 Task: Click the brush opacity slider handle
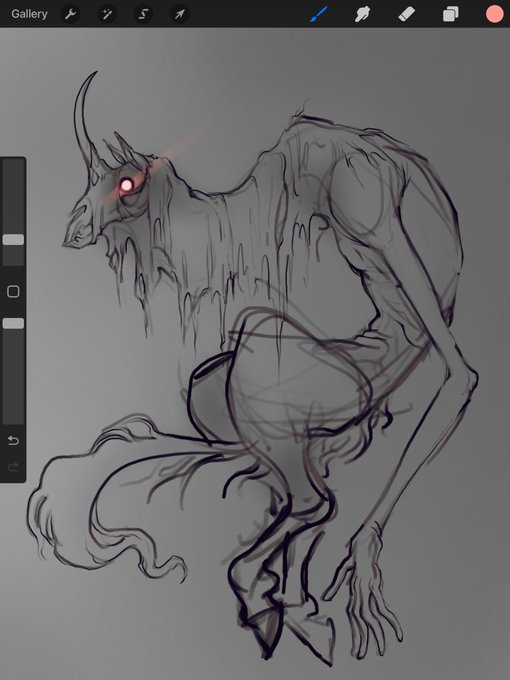(x=13, y=323)
